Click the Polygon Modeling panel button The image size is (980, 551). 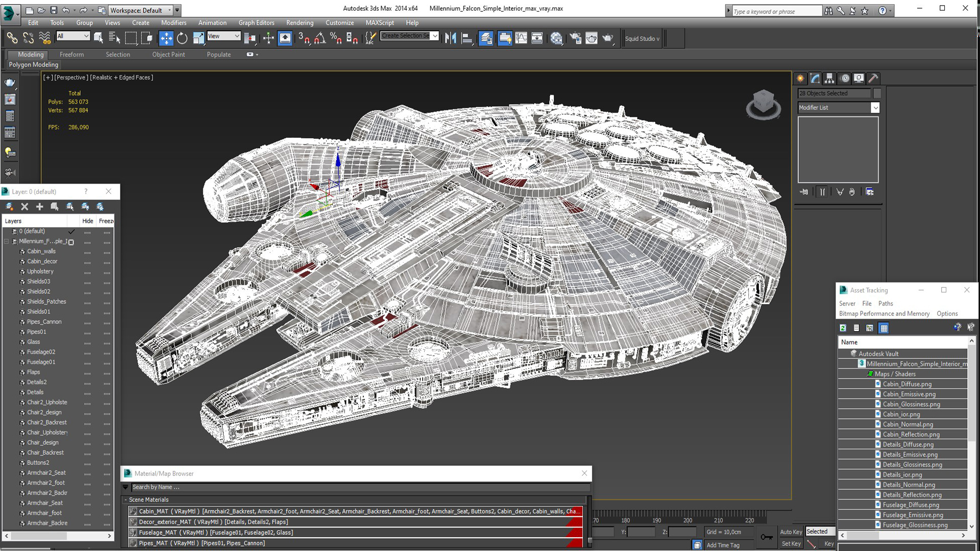[34, 65]
